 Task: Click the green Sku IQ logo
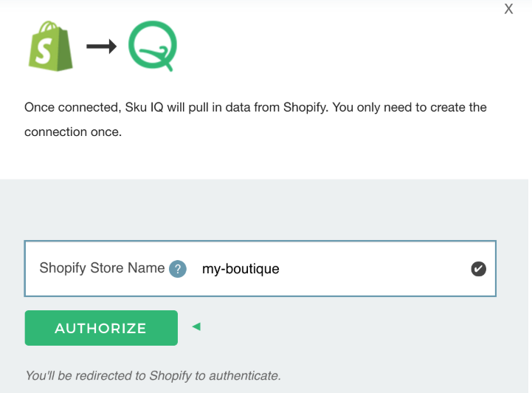153,46
